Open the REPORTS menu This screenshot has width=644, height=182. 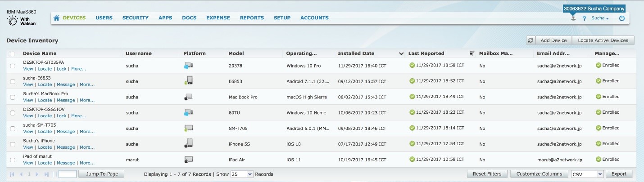(252, 18)
